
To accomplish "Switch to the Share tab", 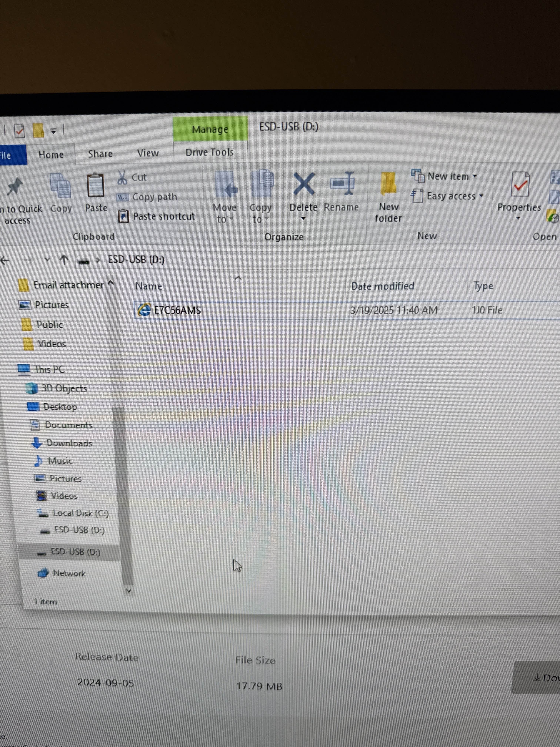I will [x=100, y=154].
